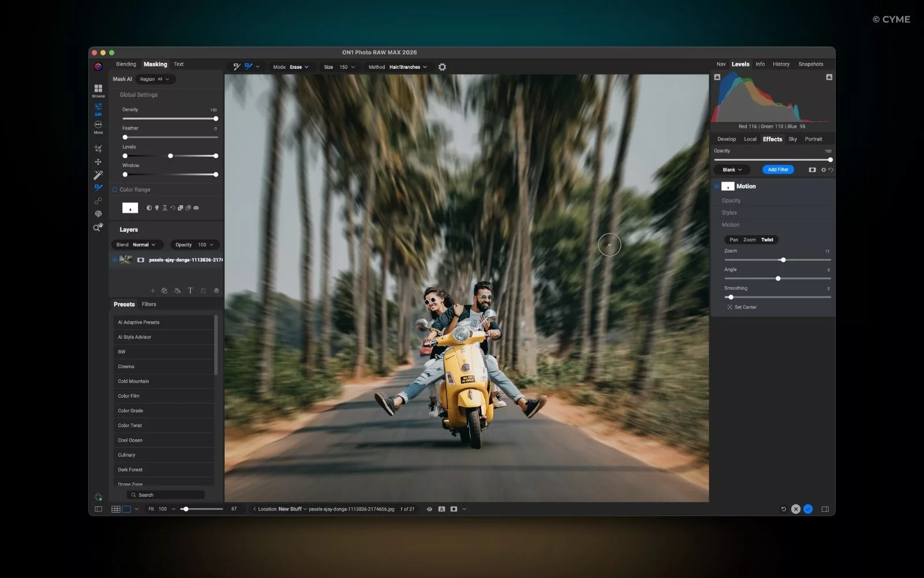Open brush settings with the gear icon
The width and height of the screenshot is (924, 578).
pos(442,66)
